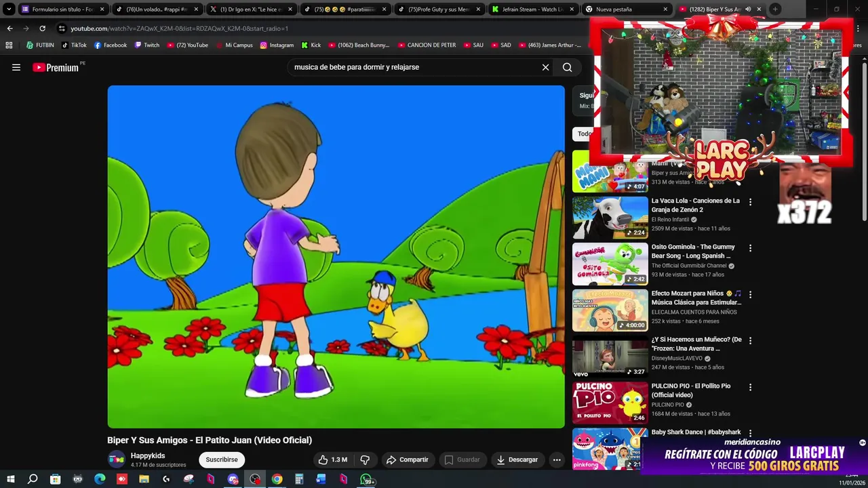Open Microsoft Word from taskbar

tap(321, 479)
